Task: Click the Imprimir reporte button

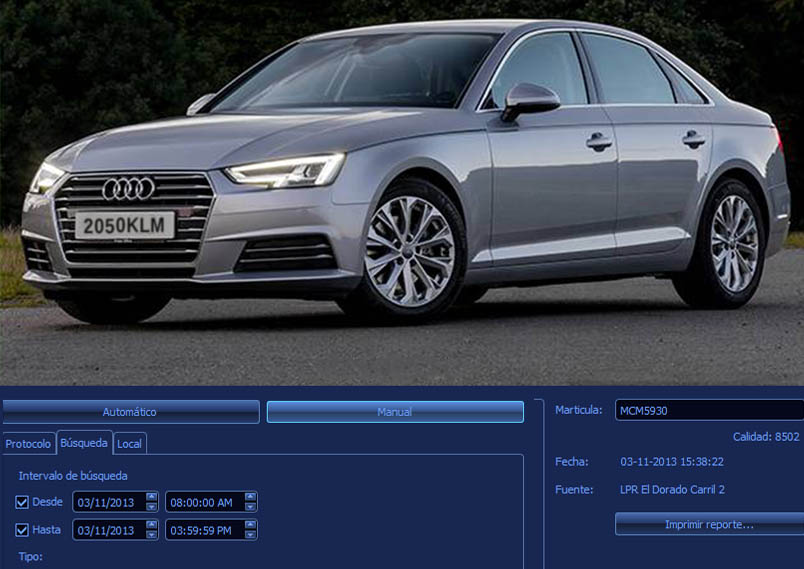Action: tap(709, 525)
